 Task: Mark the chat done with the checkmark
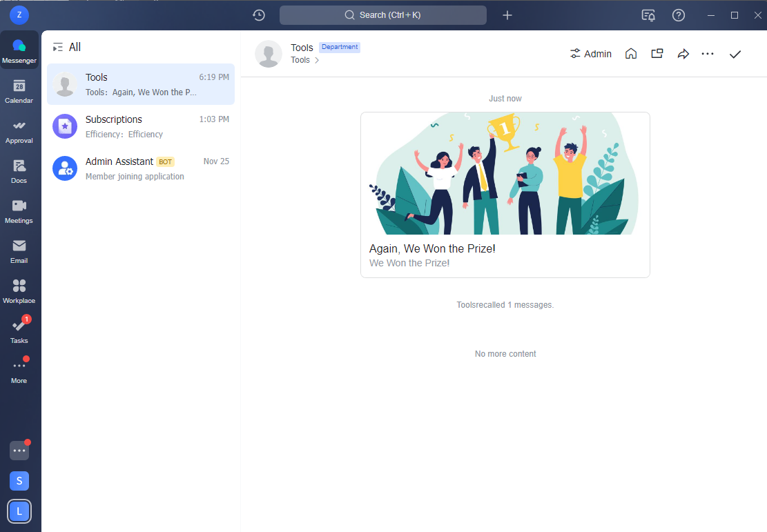point(735,54)
